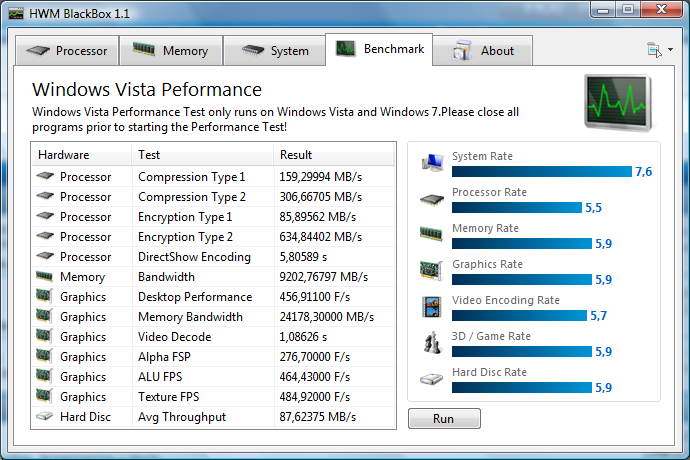Open the About tab
The width and height of the screenshot is (690, 460).
[483, 51]
